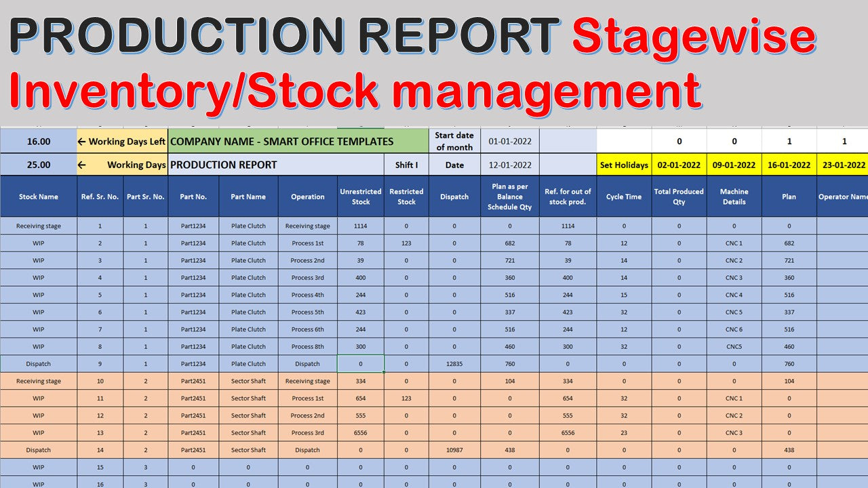Select the Operator Name column header

tap(844, 197)
